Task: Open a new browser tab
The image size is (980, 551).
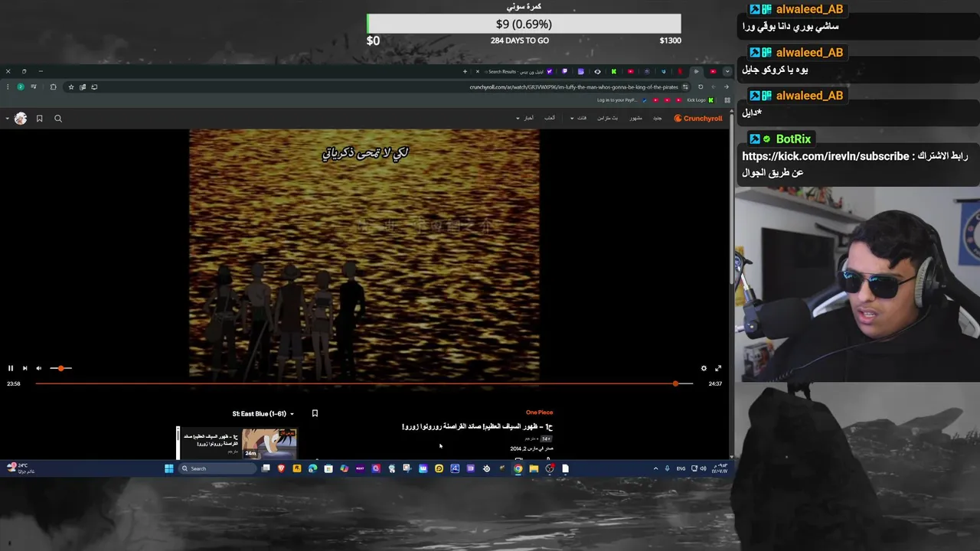Action: pyautogui.click(x=465, y=71)
